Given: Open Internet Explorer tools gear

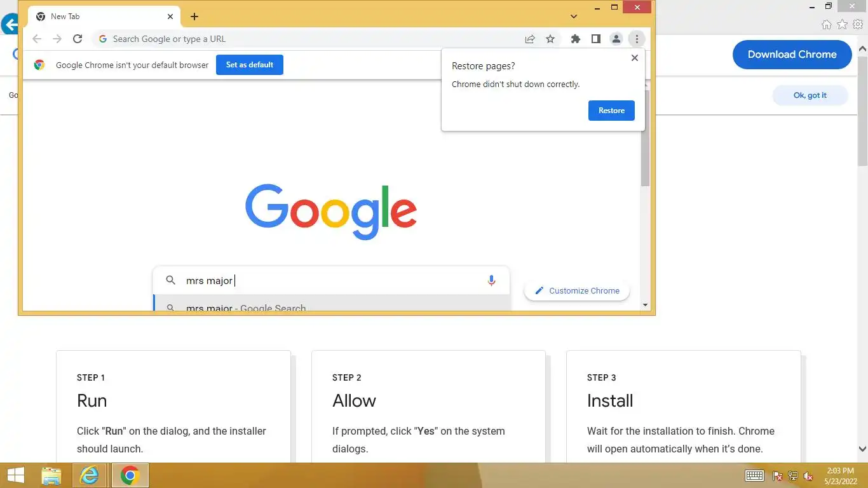Looking at the screenshot, I should (x=858, y=24).
